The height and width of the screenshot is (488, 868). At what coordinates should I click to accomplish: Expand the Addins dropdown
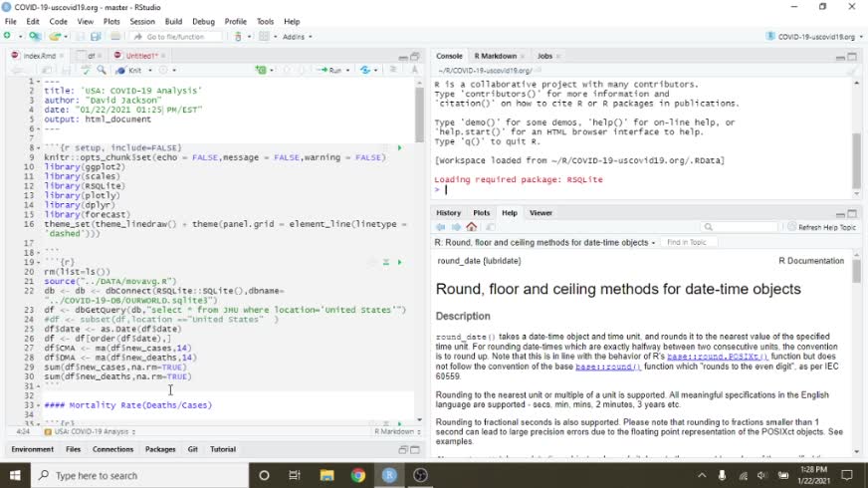[x=298, y=37]
